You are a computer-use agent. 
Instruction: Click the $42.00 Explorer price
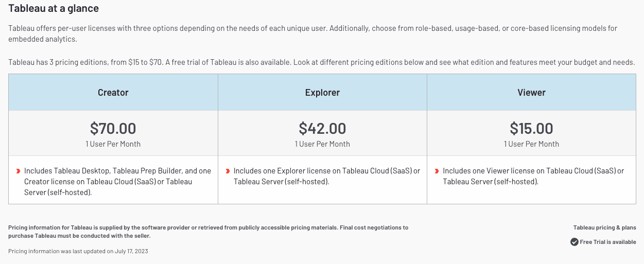[322, 128]
